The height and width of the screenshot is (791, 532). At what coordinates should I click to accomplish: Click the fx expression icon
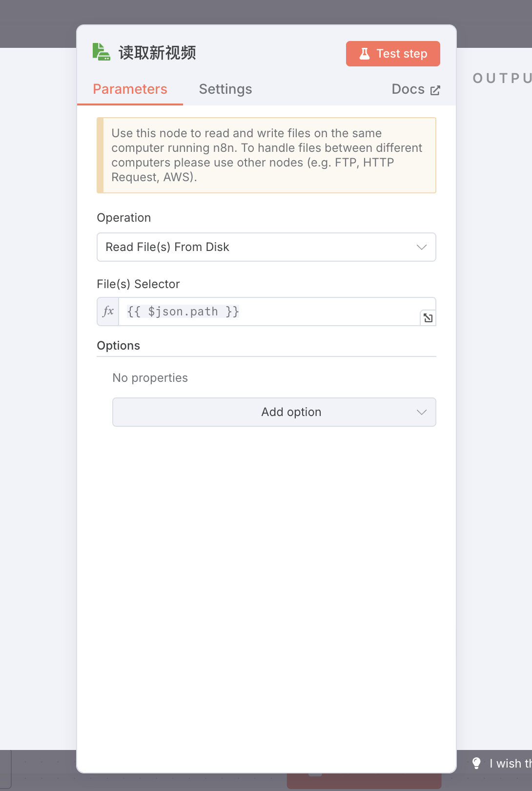[x=108, y=312]
